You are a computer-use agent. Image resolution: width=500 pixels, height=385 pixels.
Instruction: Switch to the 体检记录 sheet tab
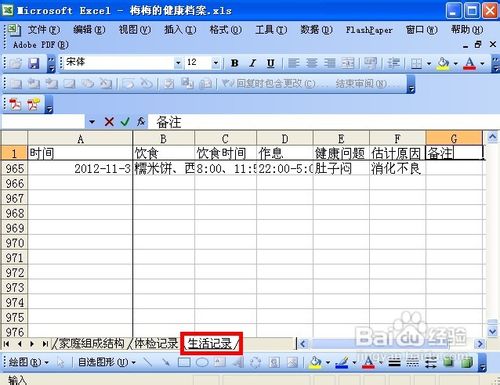[156, 343]
